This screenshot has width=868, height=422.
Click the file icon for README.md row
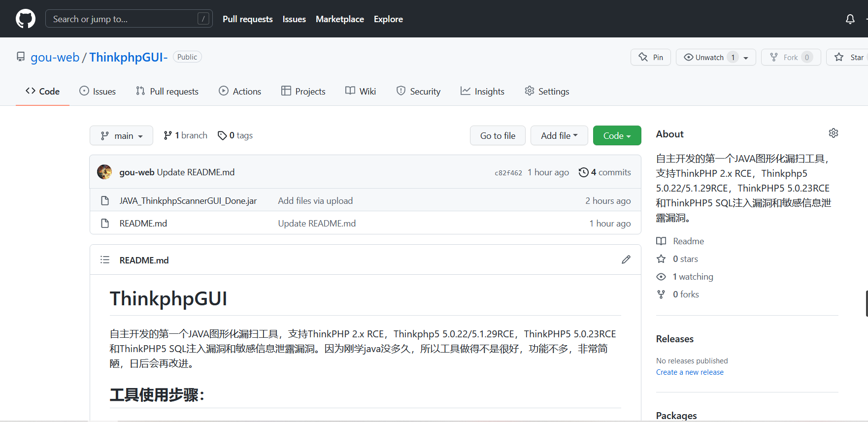(x=105, y=223)
